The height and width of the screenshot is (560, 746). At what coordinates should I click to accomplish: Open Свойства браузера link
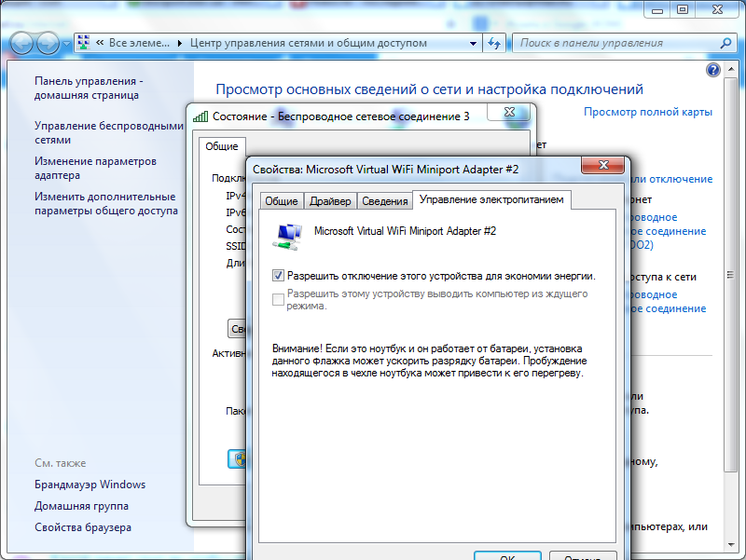coord(83,527)
